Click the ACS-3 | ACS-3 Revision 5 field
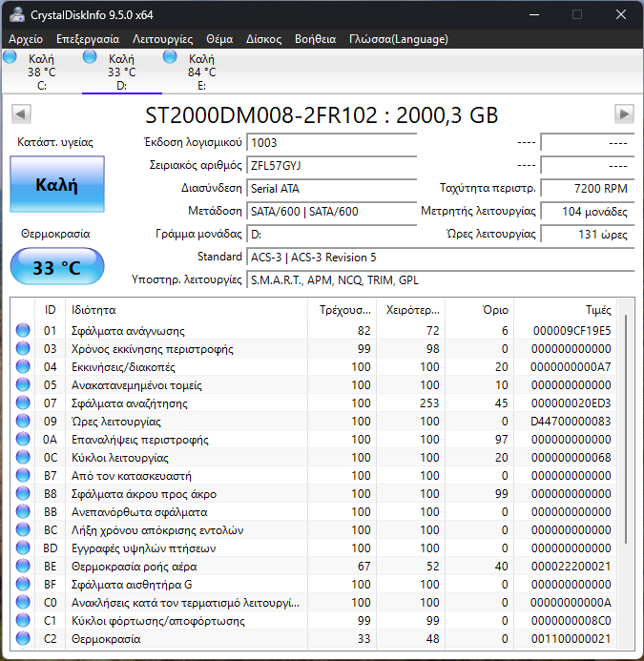 (x=440, y=258)
